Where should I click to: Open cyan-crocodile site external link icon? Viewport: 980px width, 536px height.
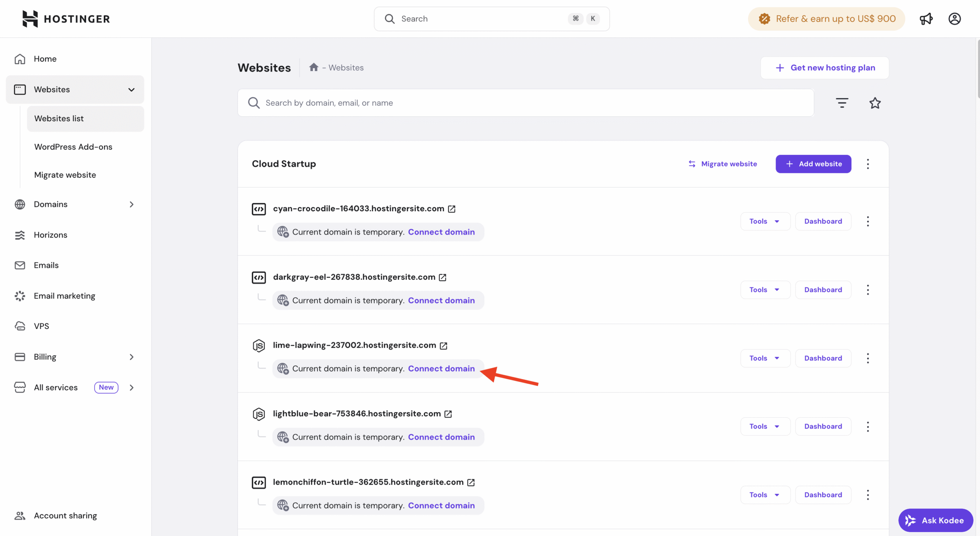pyautogui.click(x=452, y=209)
